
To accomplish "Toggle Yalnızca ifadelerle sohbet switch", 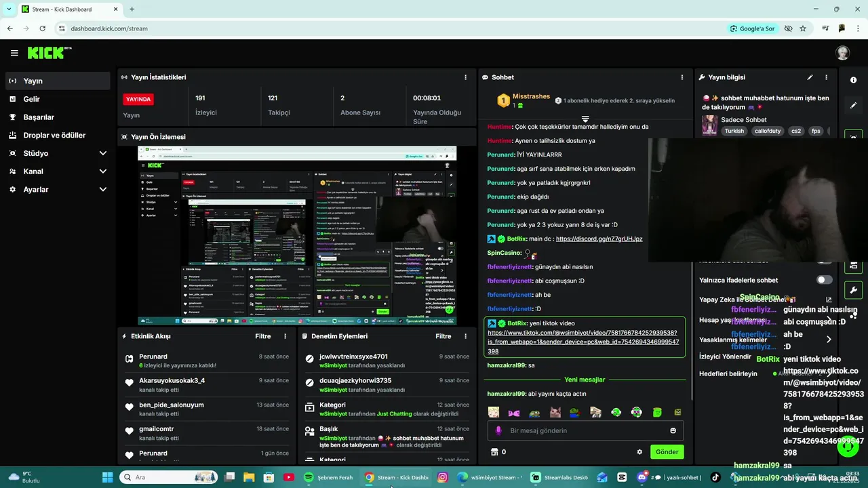I will pyautogui.click(x=824, y=279).
